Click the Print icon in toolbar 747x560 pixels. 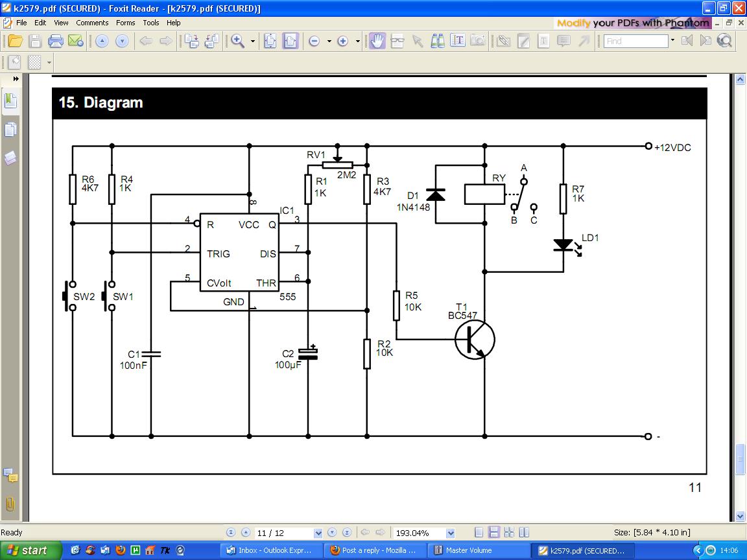coord(56,41)
